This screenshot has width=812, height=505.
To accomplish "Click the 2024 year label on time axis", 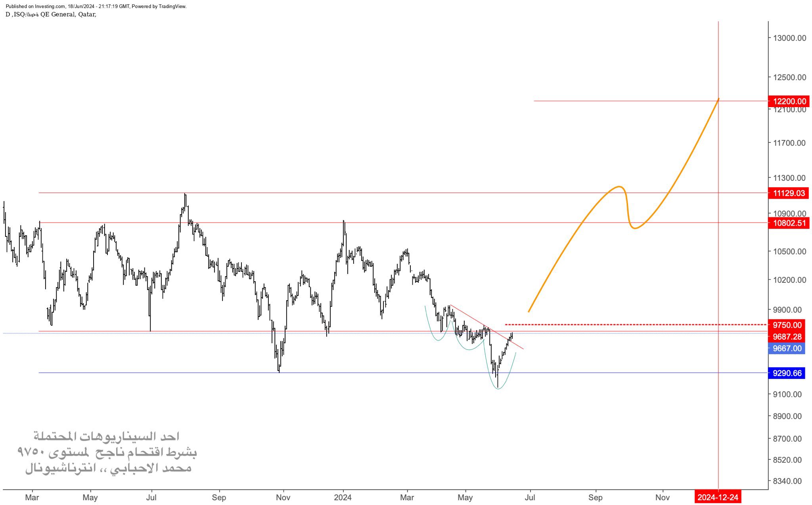I will coord(343,497).
